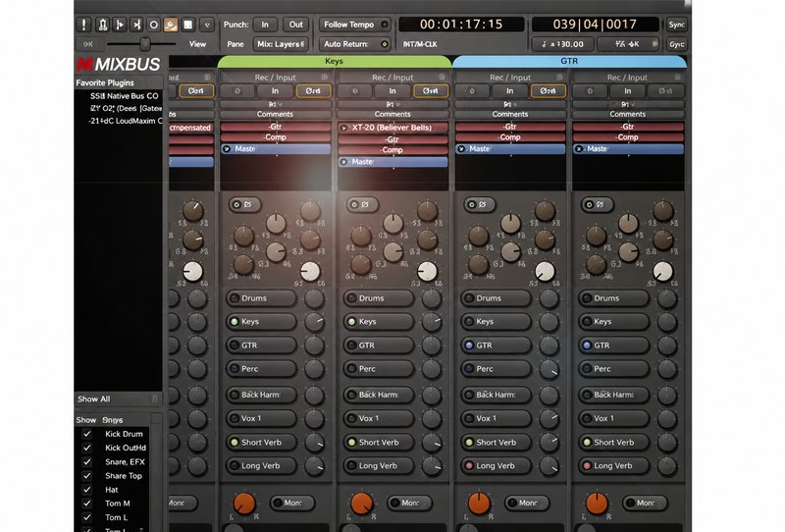
Task: Click the highlighted orange transport icon
Action: 171,25
